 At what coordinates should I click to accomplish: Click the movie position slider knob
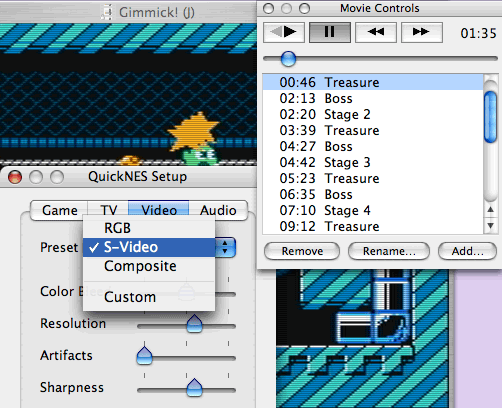click(x=288, y=59)
